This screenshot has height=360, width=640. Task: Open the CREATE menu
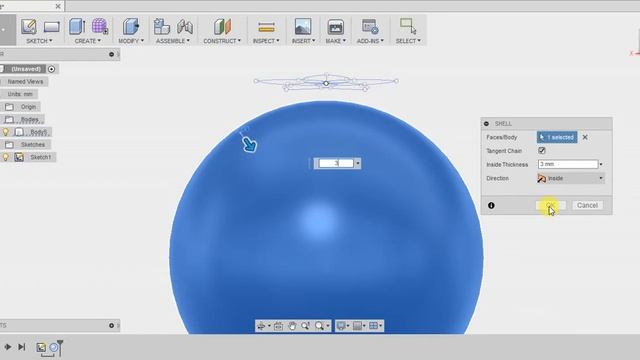[x=87, y=41]
